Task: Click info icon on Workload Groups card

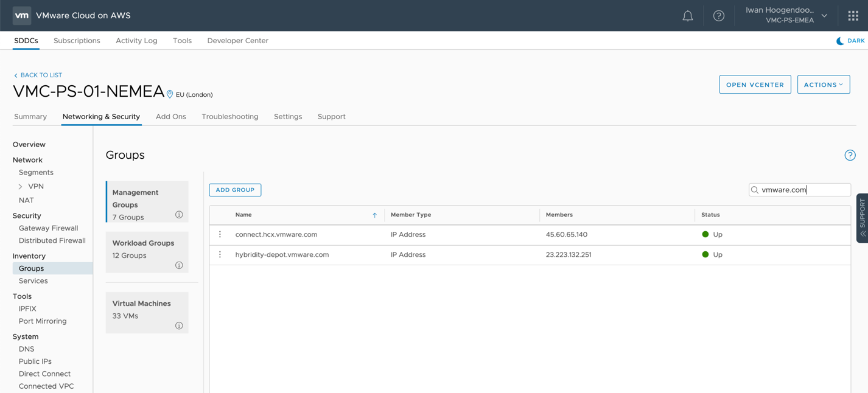Action: pyautogui.click(x=179, y=265)
